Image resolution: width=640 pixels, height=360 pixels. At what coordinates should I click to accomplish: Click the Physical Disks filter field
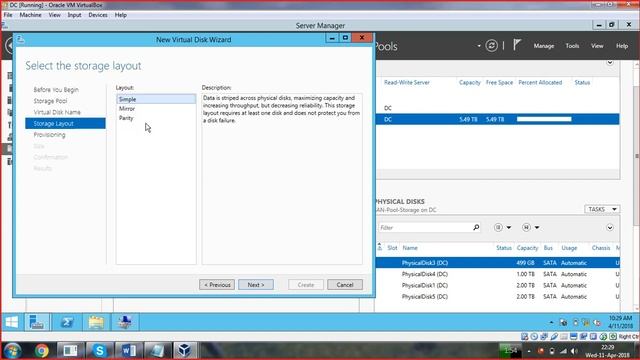[x=424, y=228]
